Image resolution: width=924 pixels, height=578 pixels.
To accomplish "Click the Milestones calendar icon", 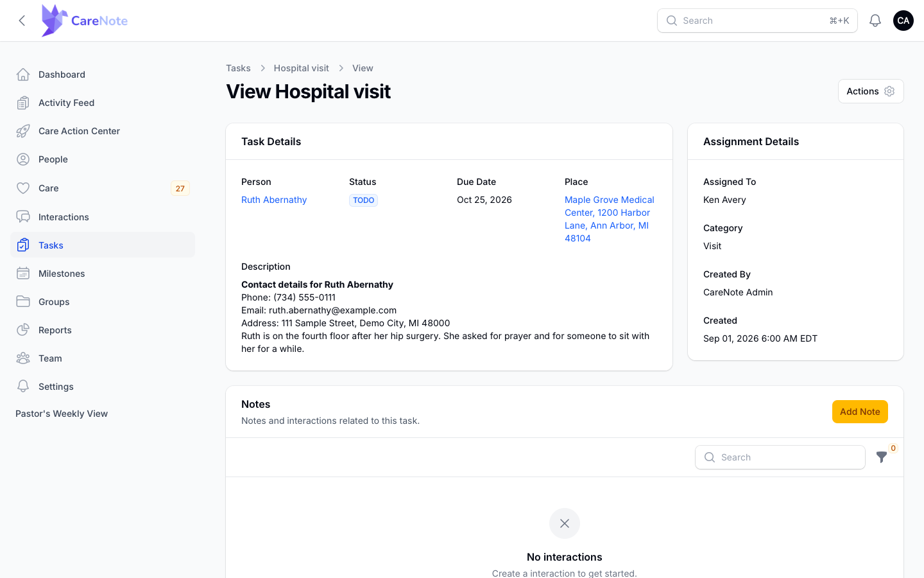I will tap(23, 274).
